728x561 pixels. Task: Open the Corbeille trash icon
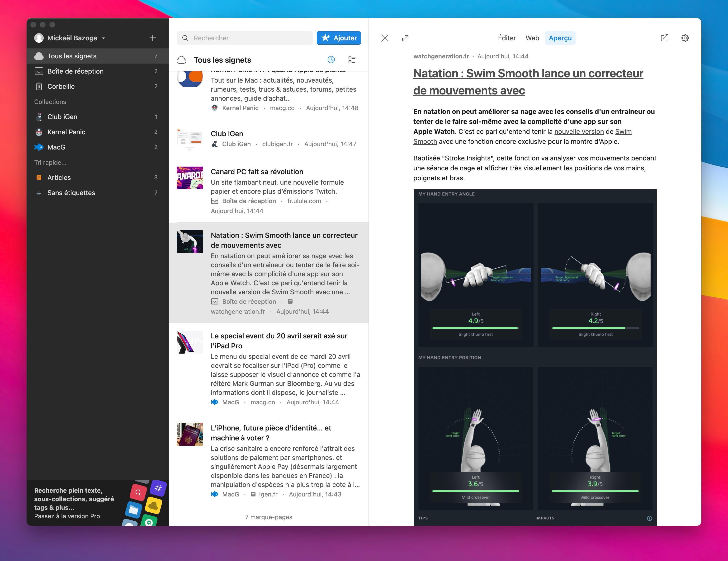[39, 86]
